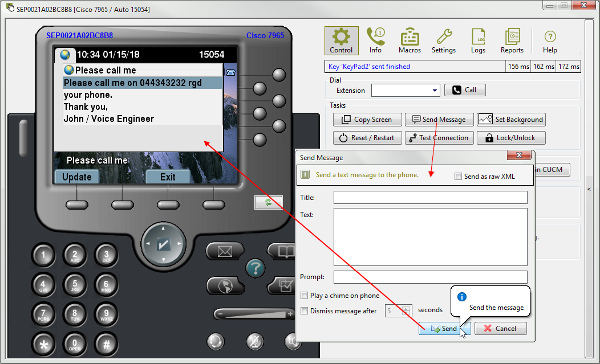Click Set Background button
This screenshot has height=364, width=600.
tap(511, 120)
